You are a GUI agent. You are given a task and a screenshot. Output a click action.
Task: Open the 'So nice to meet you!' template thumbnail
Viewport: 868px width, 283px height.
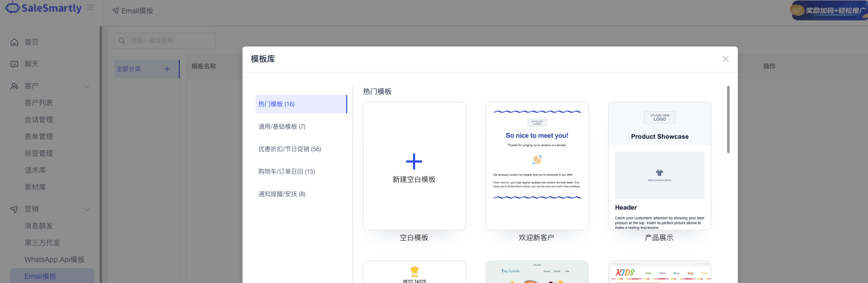pyautogui.click(x=537, y=166)
